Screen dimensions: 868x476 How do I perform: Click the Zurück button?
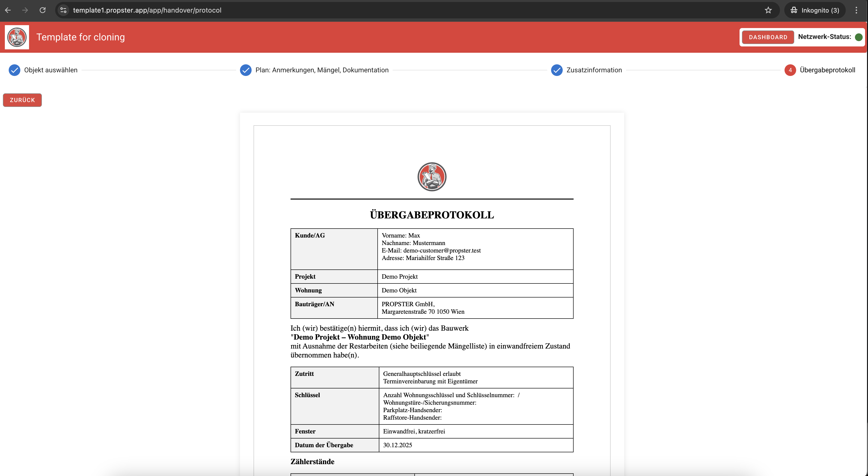tap(22, 100)
